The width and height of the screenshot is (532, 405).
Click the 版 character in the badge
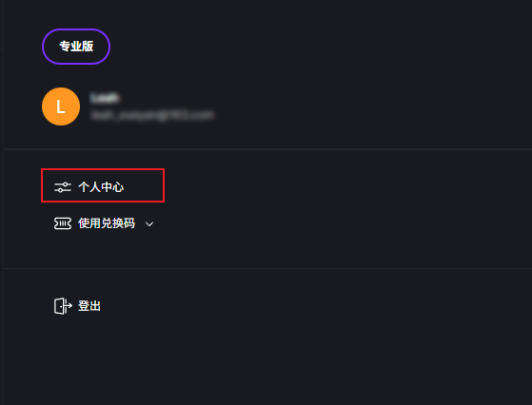(88, 47)
